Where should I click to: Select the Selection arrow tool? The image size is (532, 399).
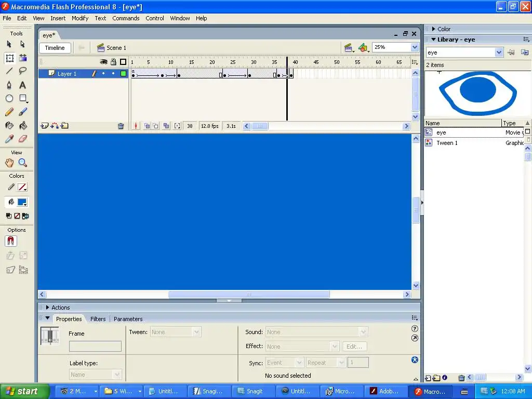coord(9,44)
